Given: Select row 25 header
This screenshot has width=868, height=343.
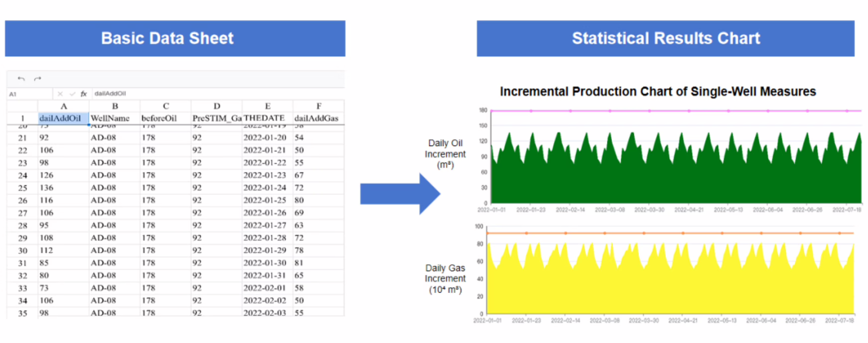Looking at the screenshot, I should pyautogui.click(x=22, y=188).
